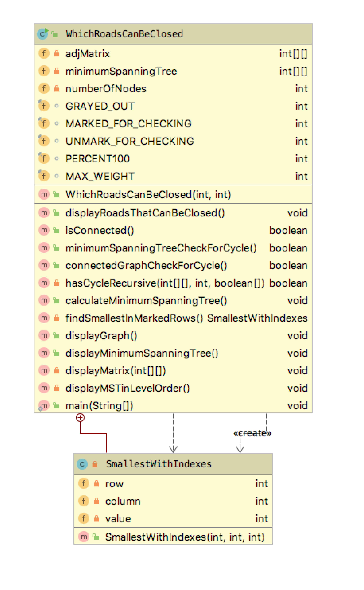Click the «create» dependency label

click(x=252, y=433)
